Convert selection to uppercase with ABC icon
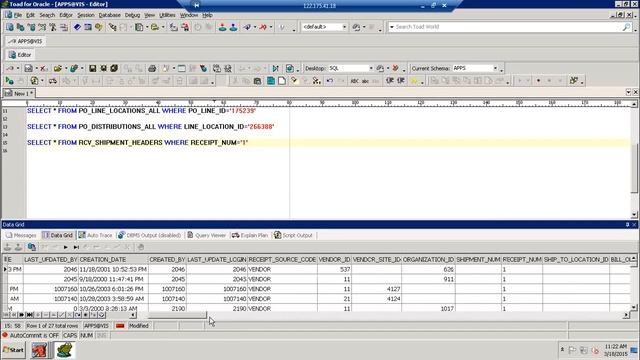Image resolution: width=640 pixels, height=360 pixels. click(x=354, y=81)
